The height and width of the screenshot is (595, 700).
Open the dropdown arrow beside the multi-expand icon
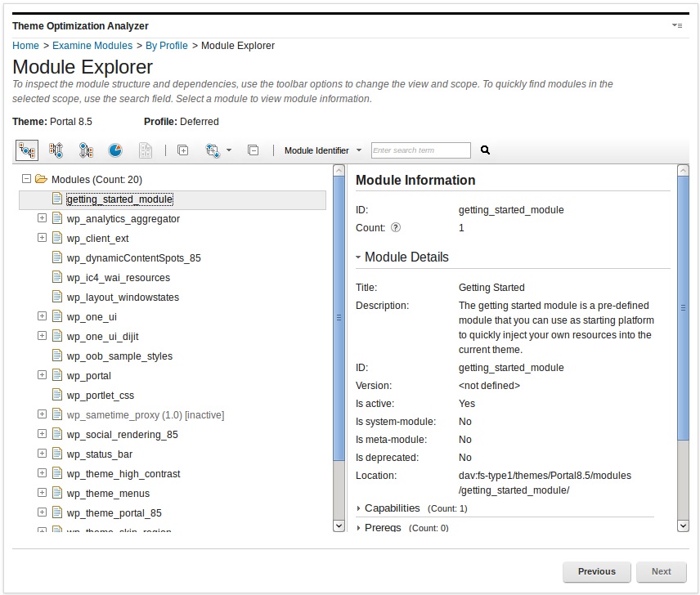click(x=230, y=150)
